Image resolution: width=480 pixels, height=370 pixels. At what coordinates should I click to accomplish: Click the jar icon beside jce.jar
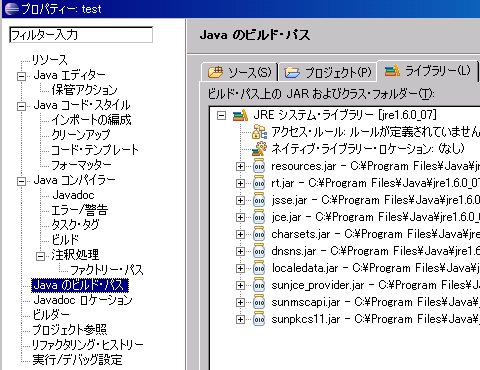tap(259, 217)
